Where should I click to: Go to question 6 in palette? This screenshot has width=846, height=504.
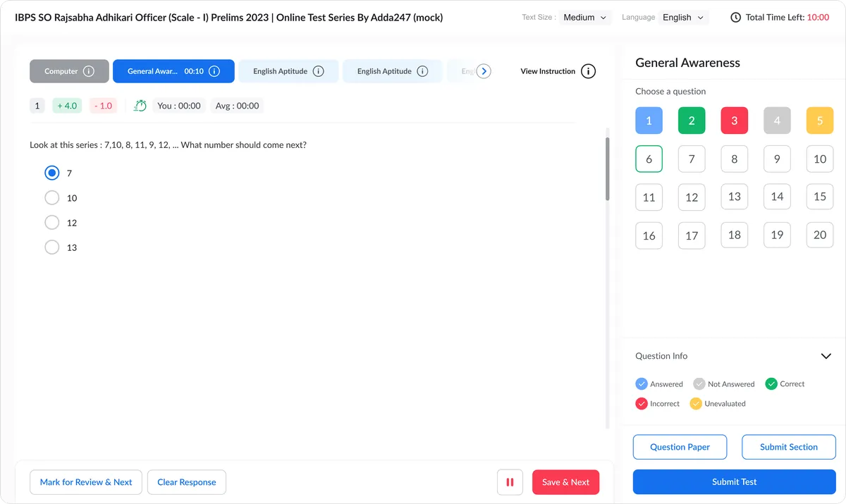point(649,159)
